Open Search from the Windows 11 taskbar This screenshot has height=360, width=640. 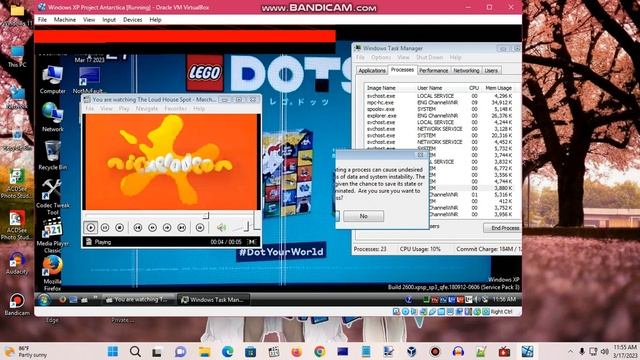click(x=135, y=351)
